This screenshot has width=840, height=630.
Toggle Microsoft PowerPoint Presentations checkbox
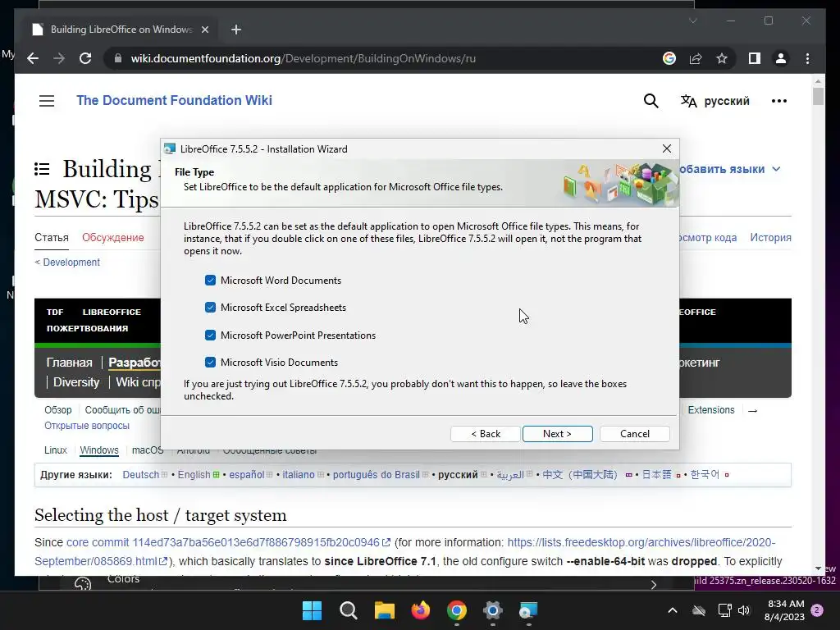click(210, 336)
